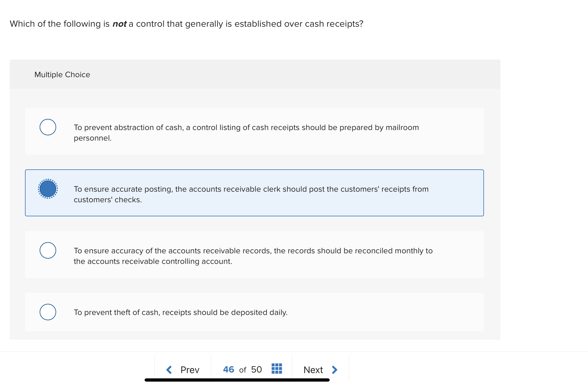Choose the reconciled monthly option radio button
This screenshot has width=588, height=386.
click(48, 250)
